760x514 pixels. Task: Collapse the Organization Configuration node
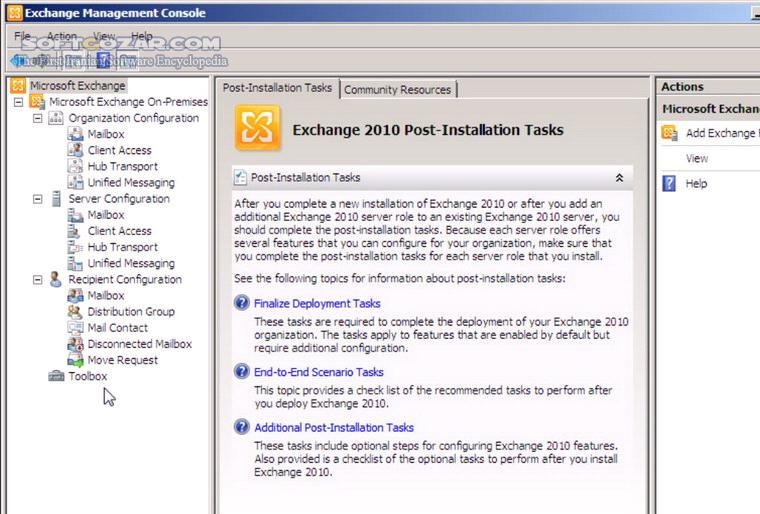click(37, 118)
